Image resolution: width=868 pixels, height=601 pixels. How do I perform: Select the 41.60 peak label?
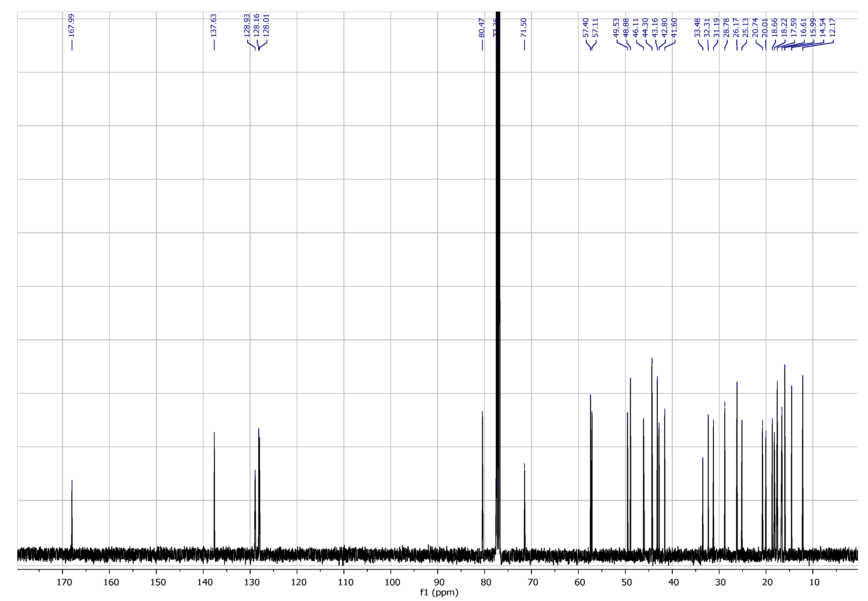[675, 28]
